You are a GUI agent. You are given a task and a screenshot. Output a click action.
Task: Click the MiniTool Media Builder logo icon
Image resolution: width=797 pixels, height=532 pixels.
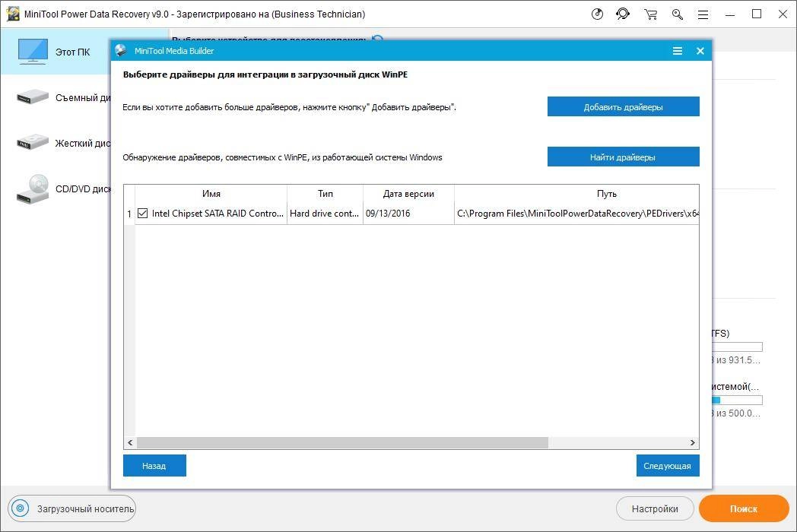pyautogui.click(x=120, y=50)
